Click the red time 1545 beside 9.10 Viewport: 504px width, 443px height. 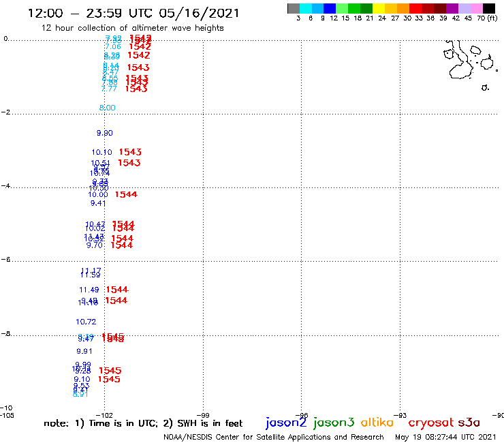point(109,380)
